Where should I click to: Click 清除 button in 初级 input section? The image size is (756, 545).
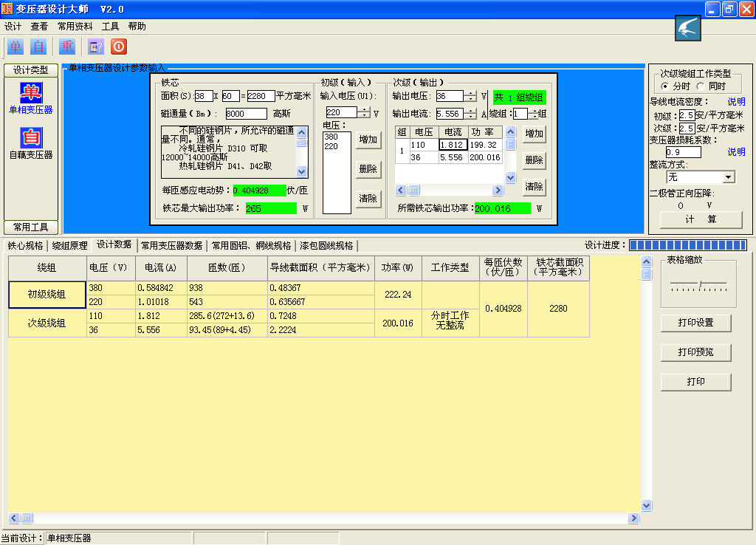(368, 198)
